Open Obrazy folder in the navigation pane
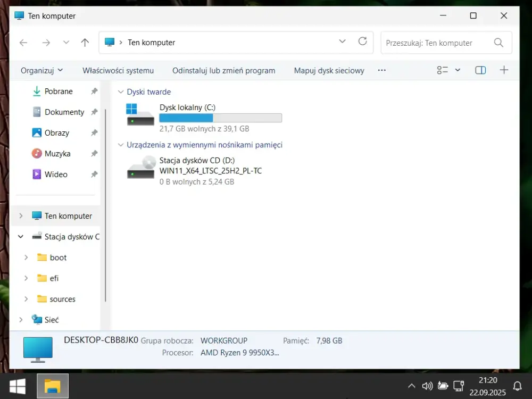Viewport: 532px width, 399px height. [57, 132]
